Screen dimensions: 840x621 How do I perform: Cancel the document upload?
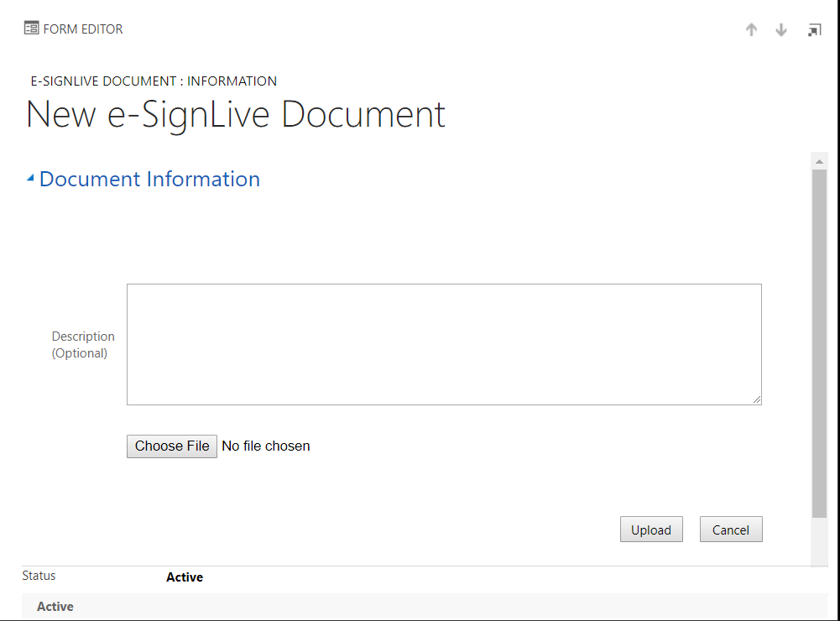pyautogui.click(x=730, y=530)
